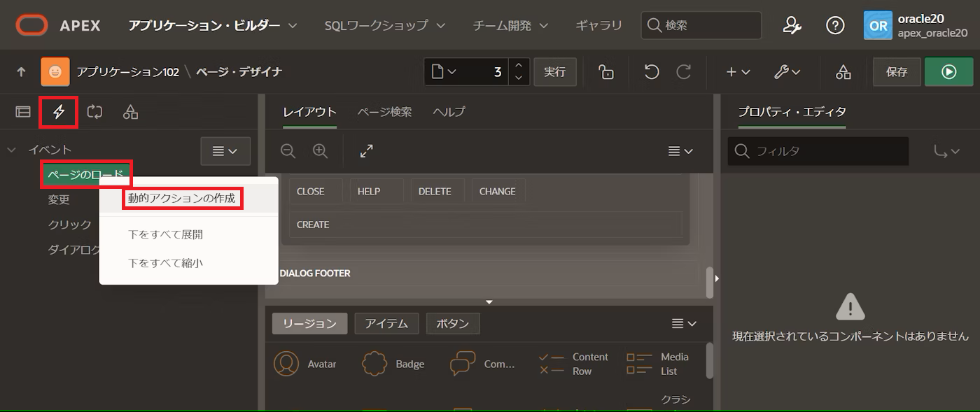Click the 保存 button to save changes

[897, 71]
